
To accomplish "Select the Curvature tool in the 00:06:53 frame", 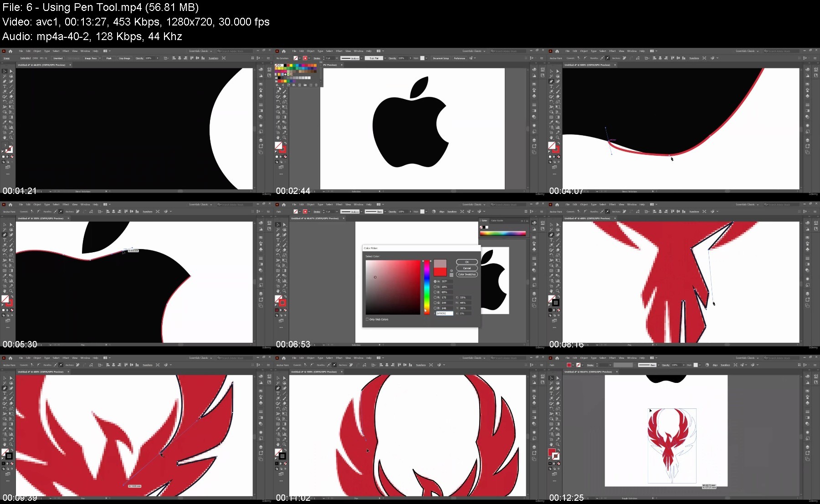I will [284, 234].
